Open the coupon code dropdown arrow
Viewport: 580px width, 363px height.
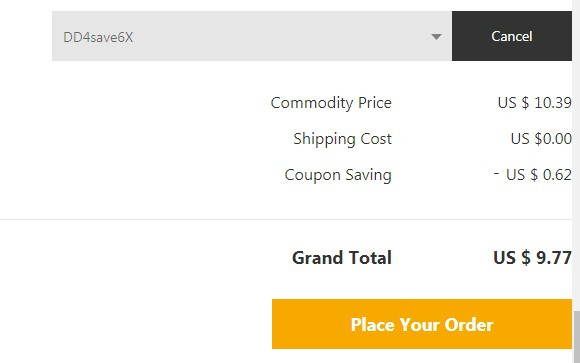tap(436, 37)
